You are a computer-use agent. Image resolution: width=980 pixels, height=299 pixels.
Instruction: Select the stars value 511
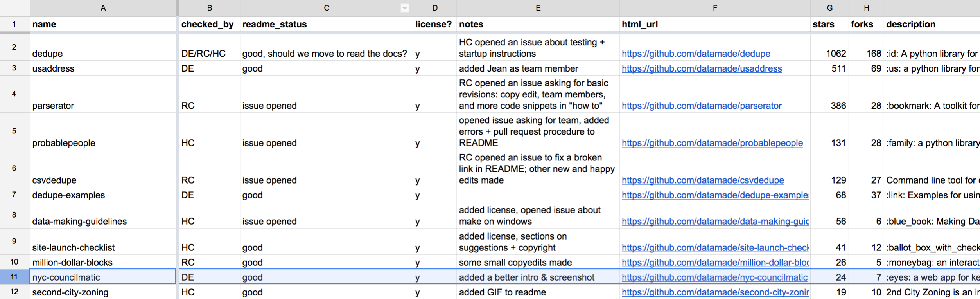point(829,68)
